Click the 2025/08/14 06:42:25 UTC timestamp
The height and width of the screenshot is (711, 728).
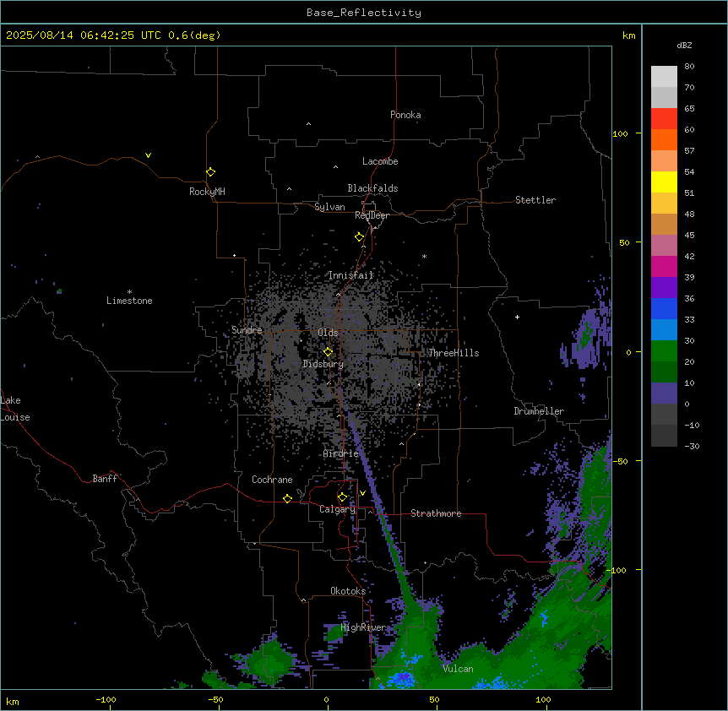(x=84, y=35)
